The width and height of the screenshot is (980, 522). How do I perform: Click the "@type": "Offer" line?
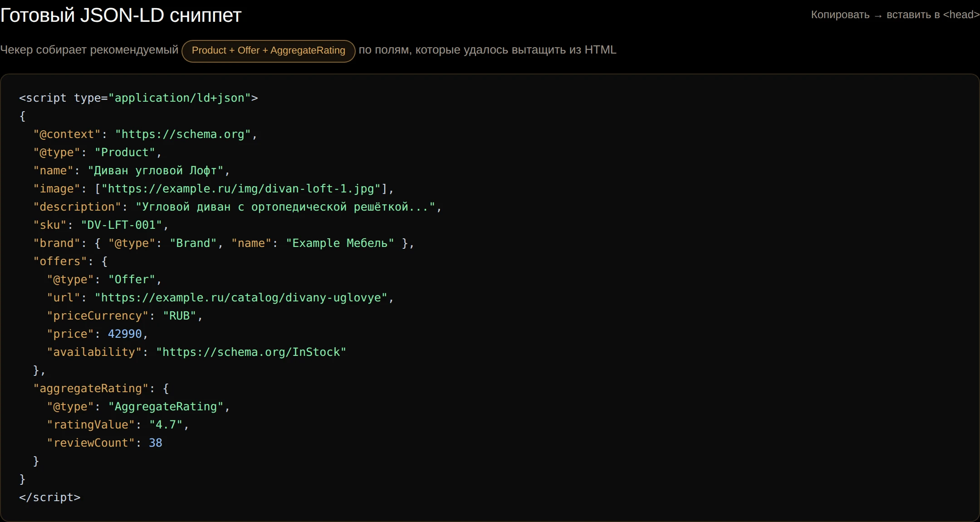click(x=104, y=280)
